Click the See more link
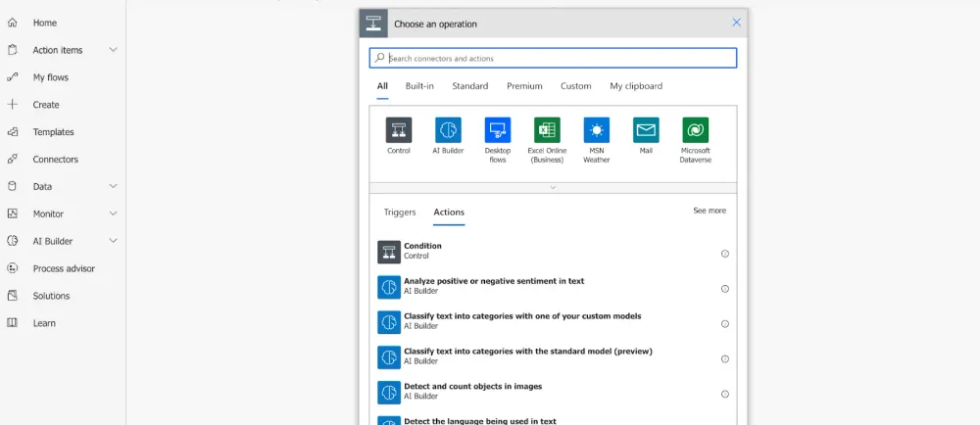 (x=710, y=211)
